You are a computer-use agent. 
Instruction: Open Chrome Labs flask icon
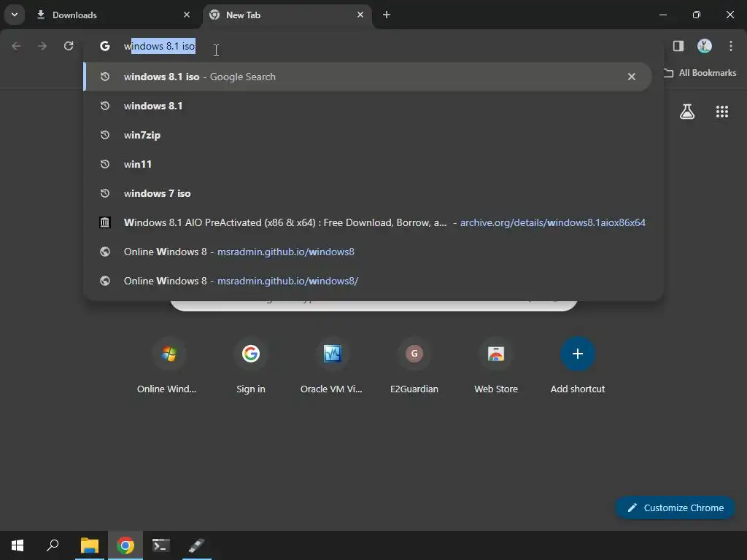687,112
